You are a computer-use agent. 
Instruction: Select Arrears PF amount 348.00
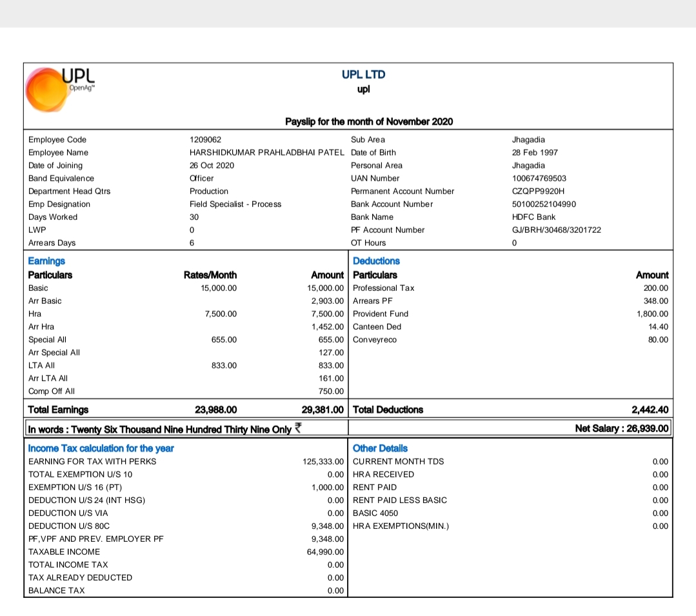click(656, 301)
